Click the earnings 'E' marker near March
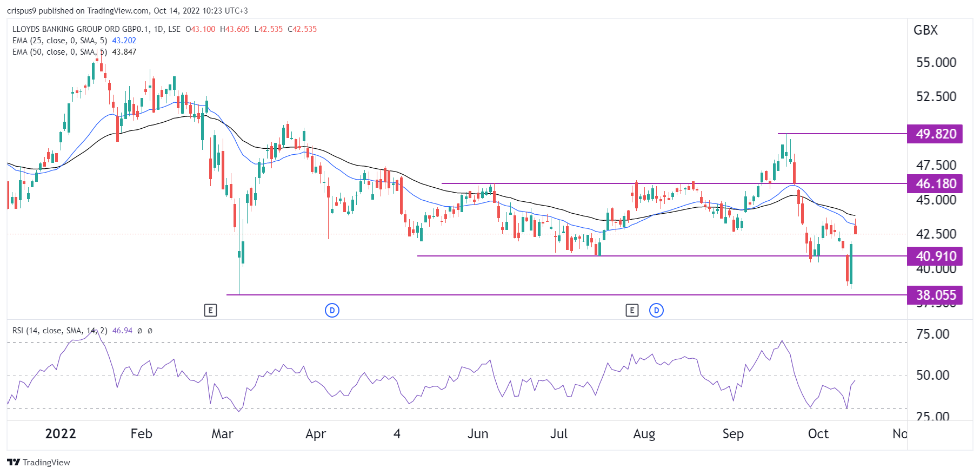This screenshot has height=474, width=980. [210, 310]
